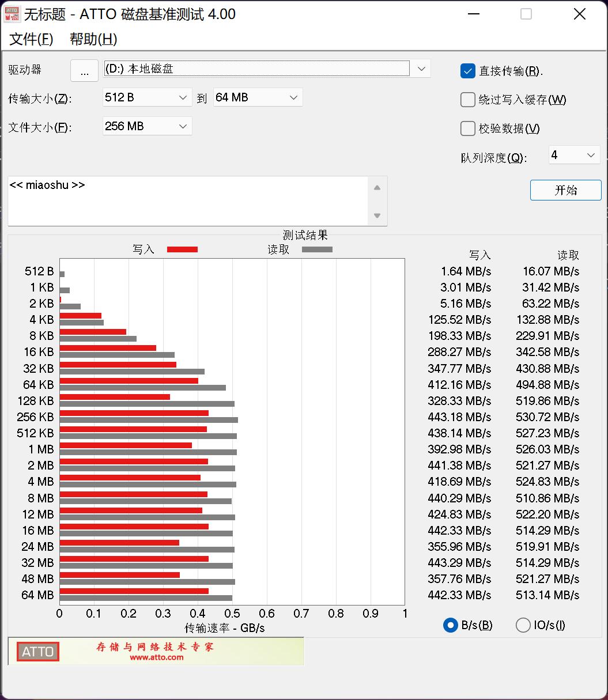Click the red 写入 legend marker

(182, 249)
